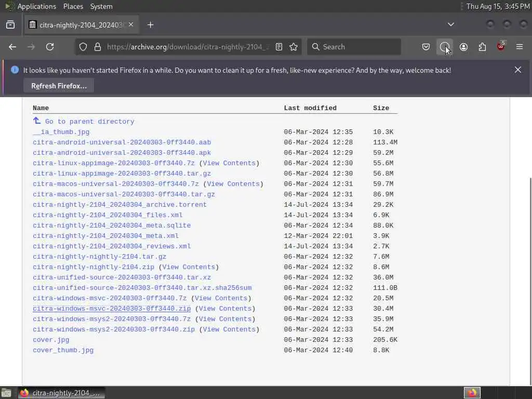The height and width of the screenshot is (399, 532).
Task: Open citra-nightly-2104_20240304_meta.xml link
Action: (x=105, y=236)
